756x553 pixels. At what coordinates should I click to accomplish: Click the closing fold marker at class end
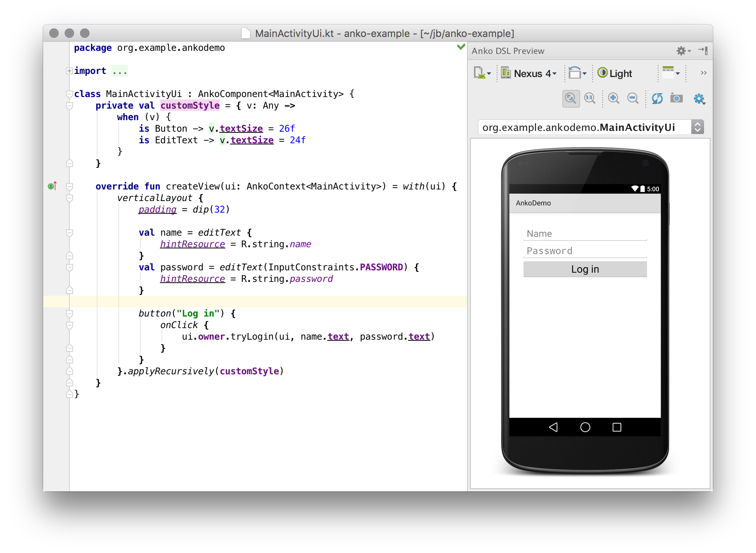click(69, 394)
